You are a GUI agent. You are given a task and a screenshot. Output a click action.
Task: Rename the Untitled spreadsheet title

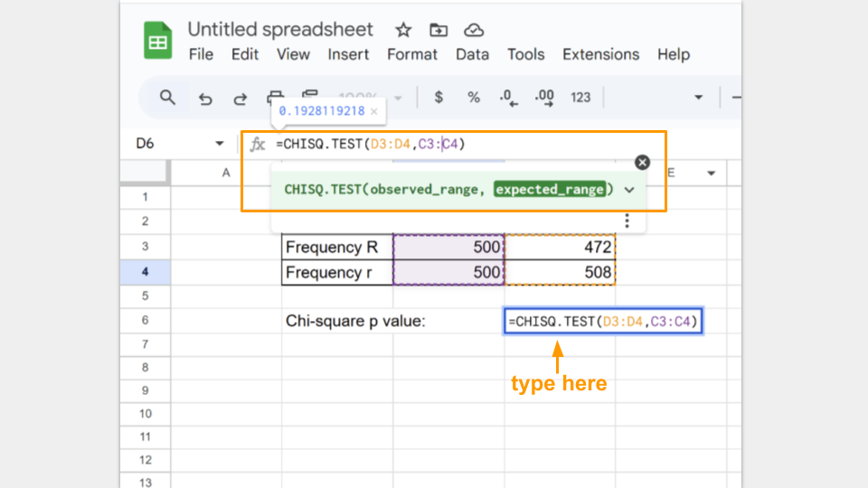(280, 29)
